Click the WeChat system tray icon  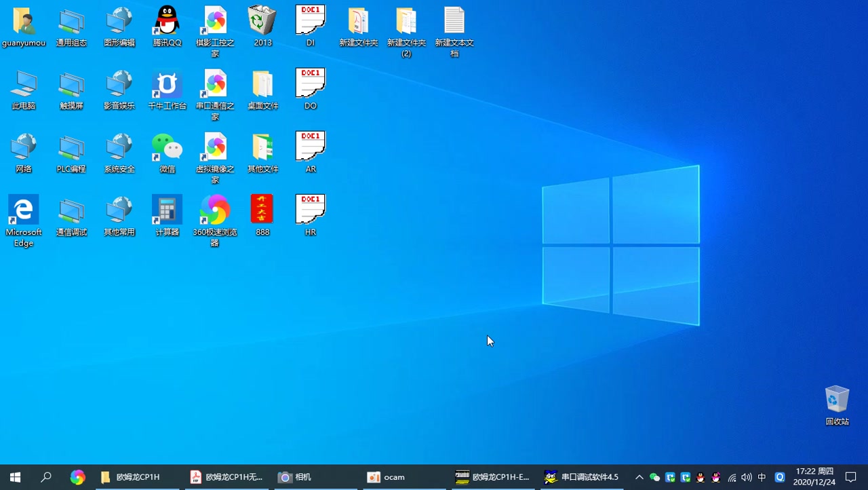click(x=654, y=477)
